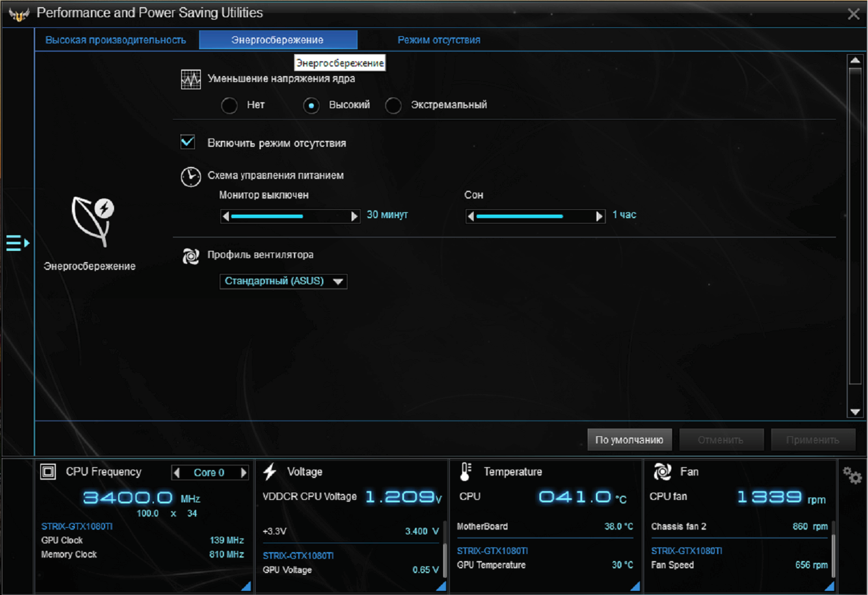Click the energy saving leaf icon
The image size is (868, 595).
[x=92, y=221]
